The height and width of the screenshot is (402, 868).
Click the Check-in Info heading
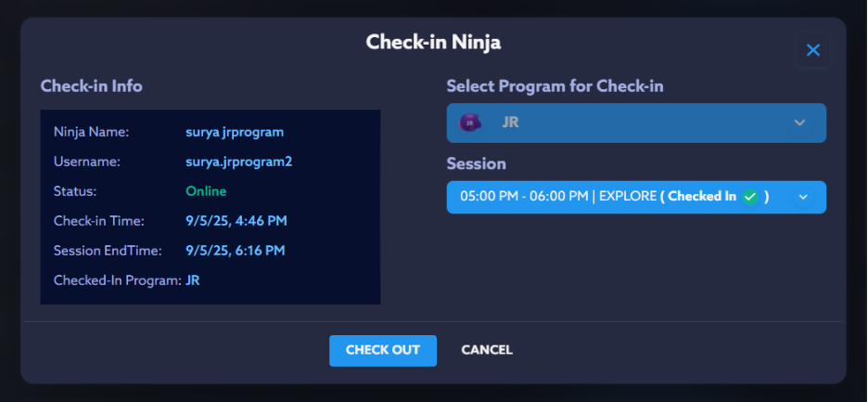point(91,86)
